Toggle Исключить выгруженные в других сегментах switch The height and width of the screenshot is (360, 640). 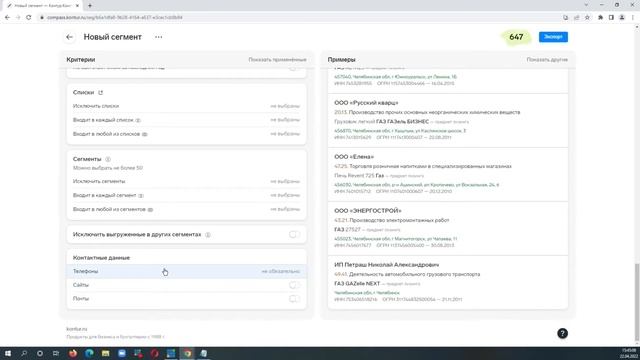coord(294,234)
